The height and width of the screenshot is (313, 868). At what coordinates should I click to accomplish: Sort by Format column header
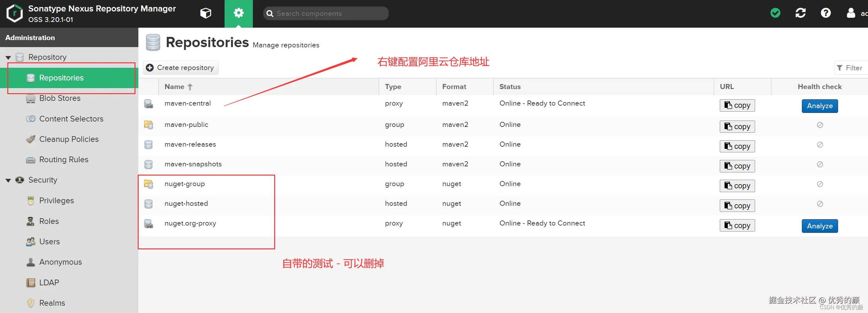[x=465, y=87]
